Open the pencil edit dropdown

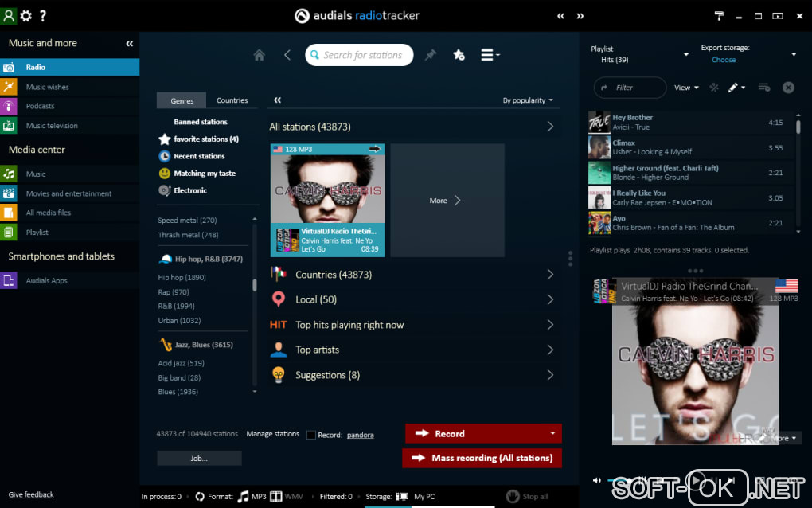click(x=736, y=88)
